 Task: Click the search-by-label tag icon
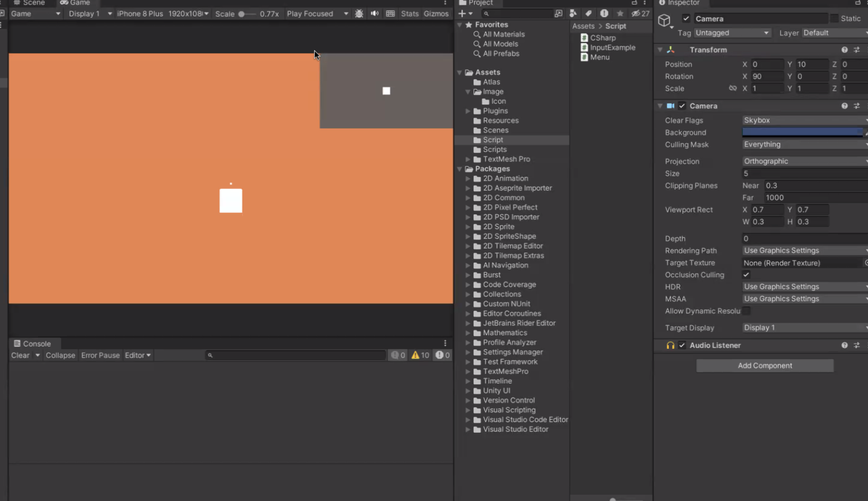point(588,13)
